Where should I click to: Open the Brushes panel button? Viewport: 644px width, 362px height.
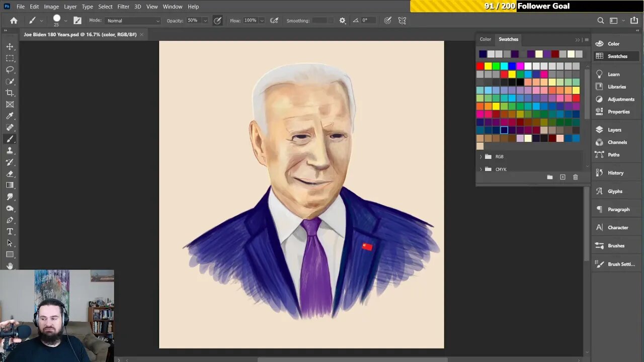616,246
